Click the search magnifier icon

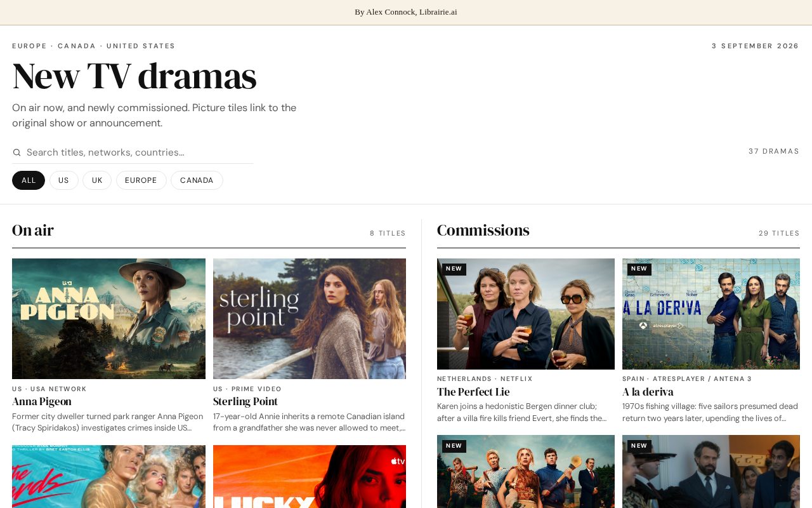click(16, 152)
